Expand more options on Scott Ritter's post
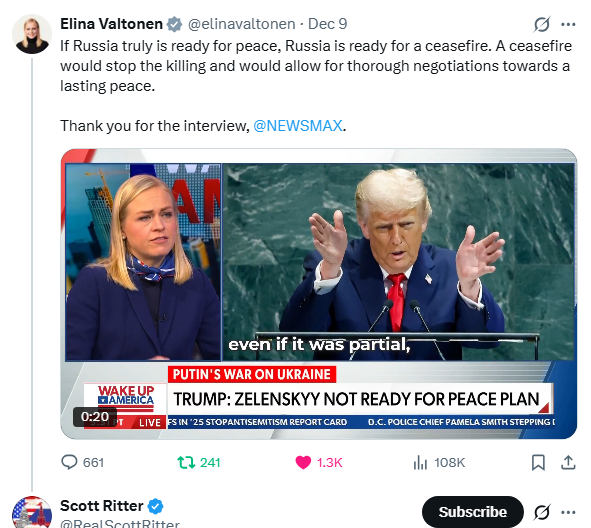This screenshot has width=591, height=528. 568,512
